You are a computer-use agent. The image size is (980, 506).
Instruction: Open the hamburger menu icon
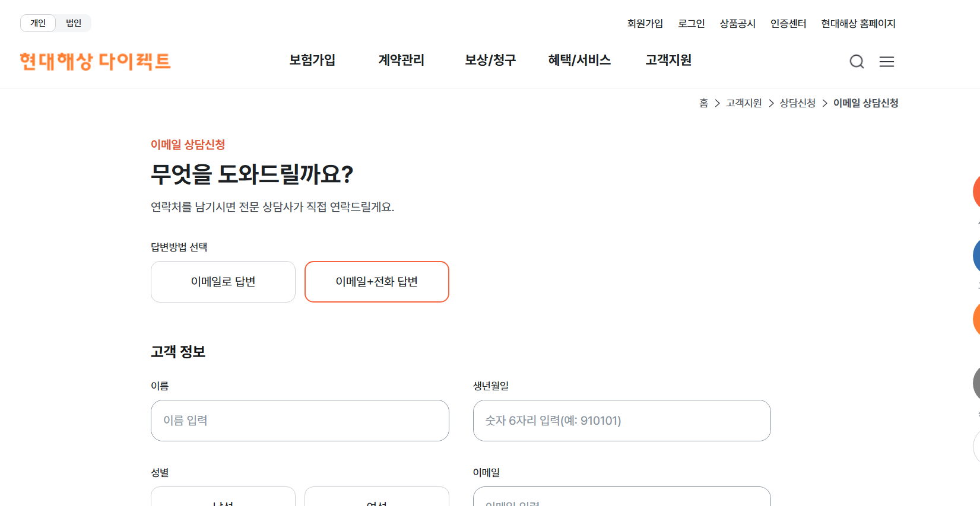click(x=887, y=62)
